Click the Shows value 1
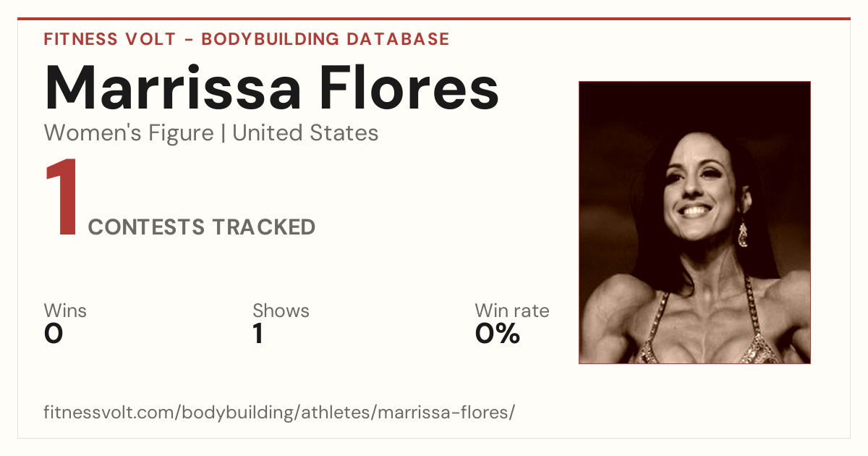The image size is (868, 456). click(x=258, y=334)
